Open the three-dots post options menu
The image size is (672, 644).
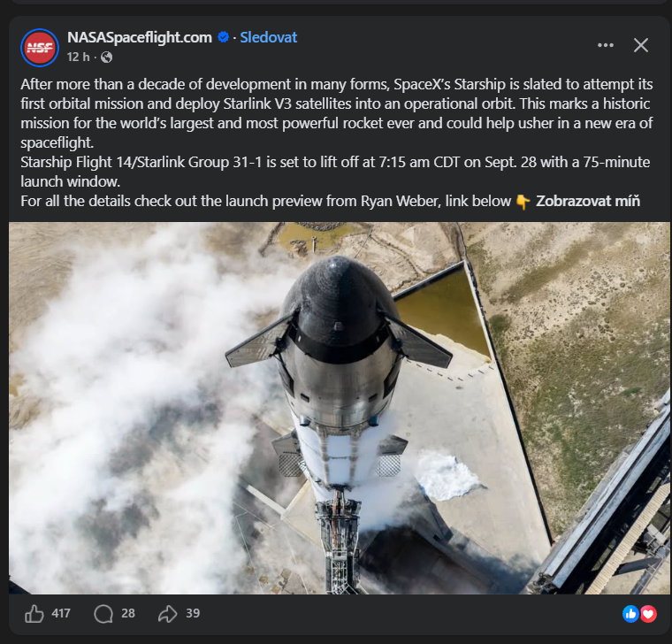pyautogui.click(x=605, y=45)
